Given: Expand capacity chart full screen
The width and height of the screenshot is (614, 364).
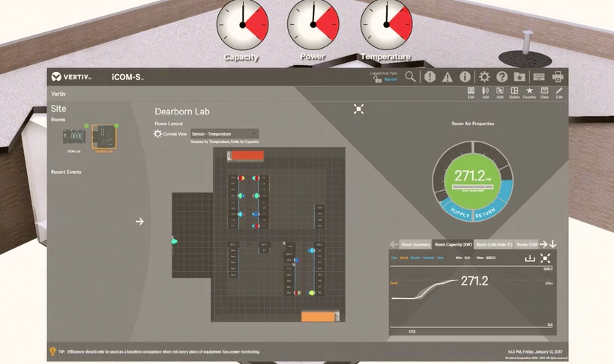Looking at the screenshot, I should 545,258.
